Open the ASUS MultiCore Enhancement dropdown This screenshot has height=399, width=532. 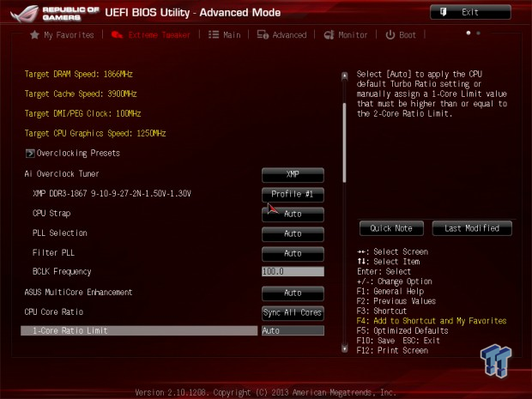click(x=293, y=293)
